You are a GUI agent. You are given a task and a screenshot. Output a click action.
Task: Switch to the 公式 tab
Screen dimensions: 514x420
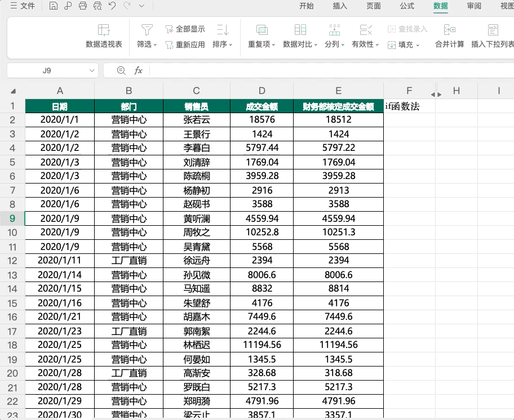407,6
